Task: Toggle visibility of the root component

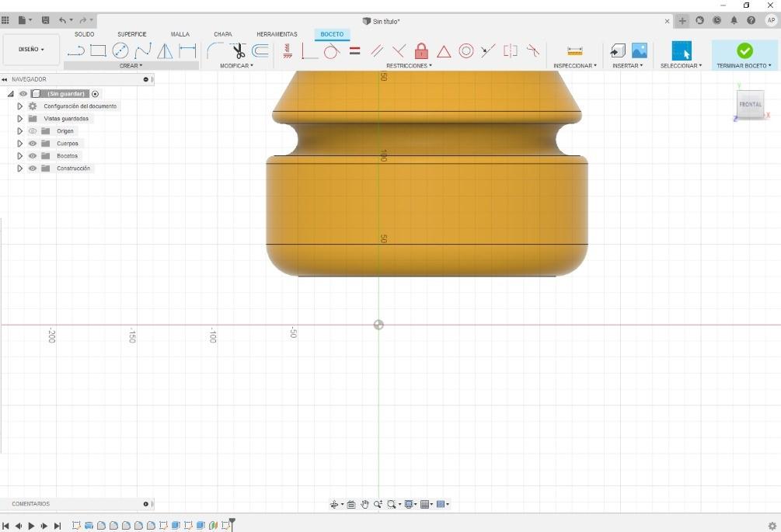Action: (x=23, y=93)
